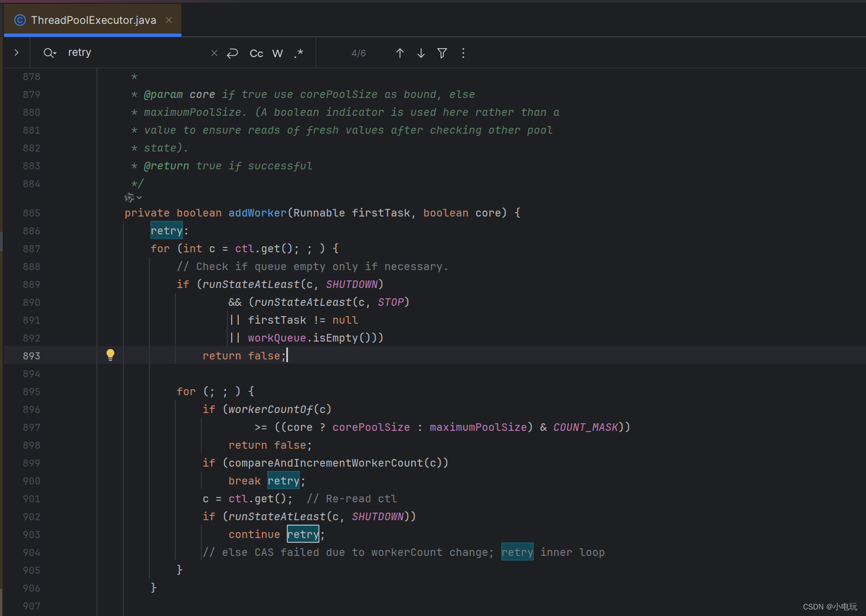Open more search options menu
The image size is (866, 616).
463,53
